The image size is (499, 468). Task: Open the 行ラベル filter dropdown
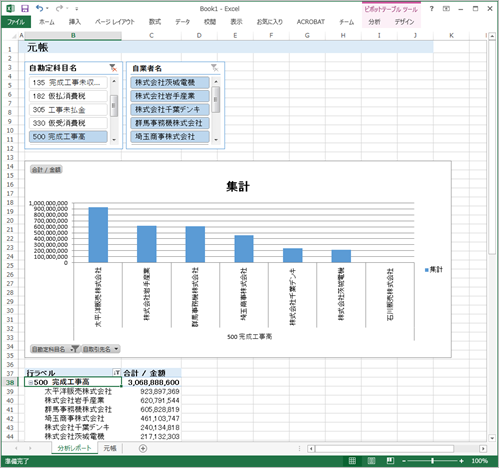[117, 373]
